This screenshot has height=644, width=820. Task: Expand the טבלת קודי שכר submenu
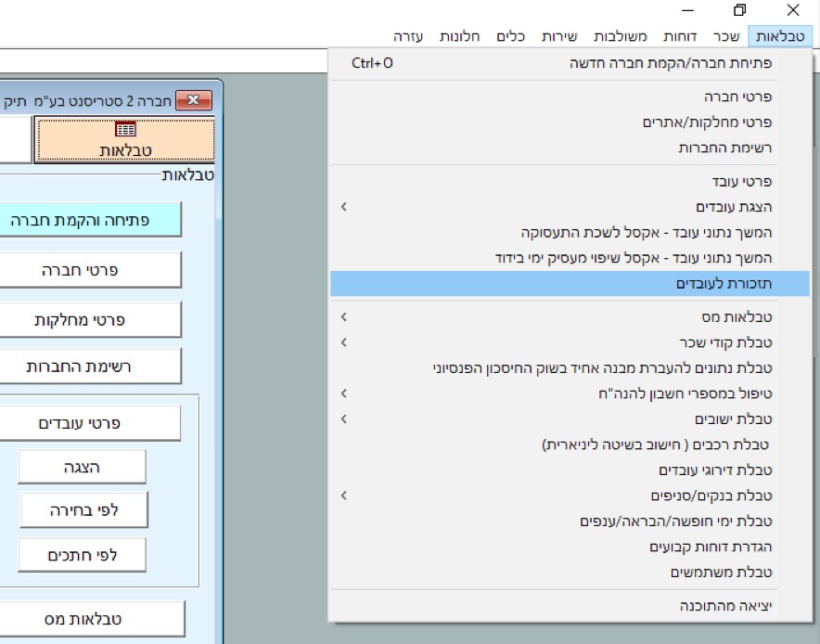pyautogui.click(x=570, y=342)
